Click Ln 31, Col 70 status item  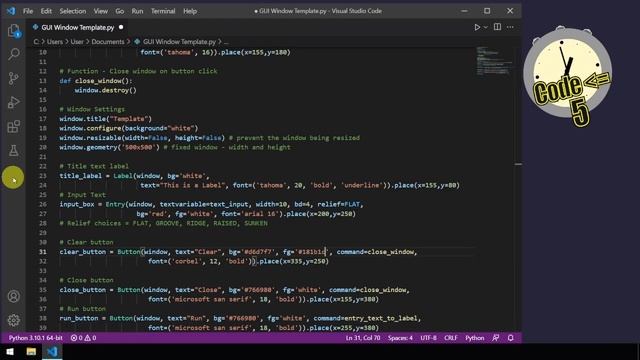click(363, 338)
